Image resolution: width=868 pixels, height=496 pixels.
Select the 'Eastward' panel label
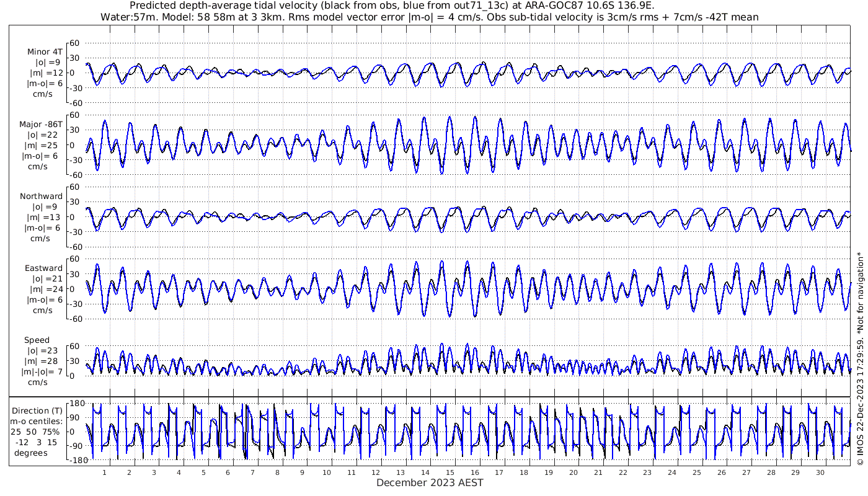coord(43,268)
